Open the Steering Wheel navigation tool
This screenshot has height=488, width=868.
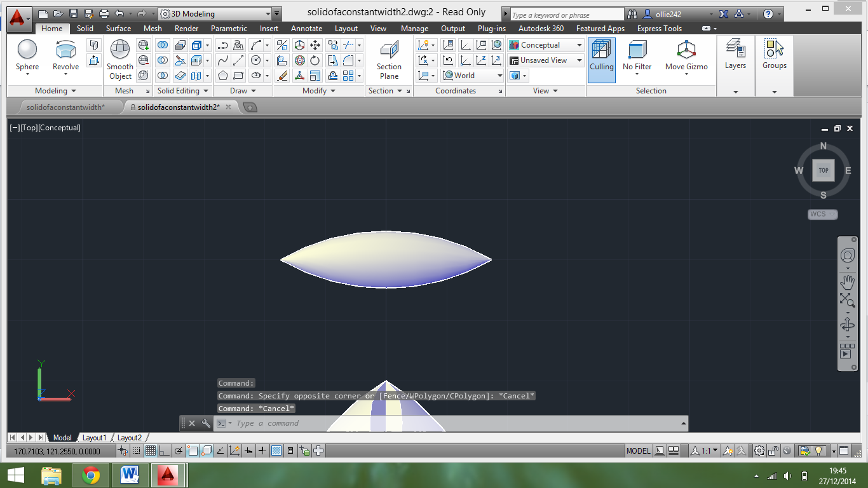click(x=847, y=255)
